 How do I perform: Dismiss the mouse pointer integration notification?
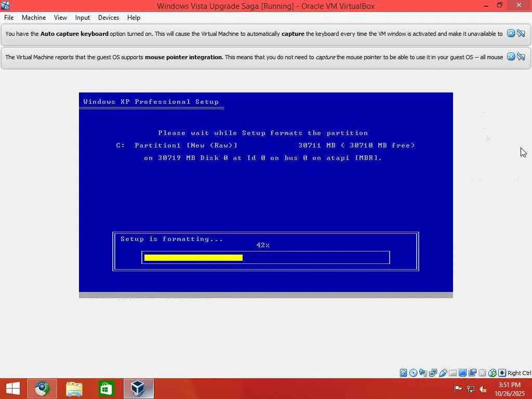[x=511, y=57]
